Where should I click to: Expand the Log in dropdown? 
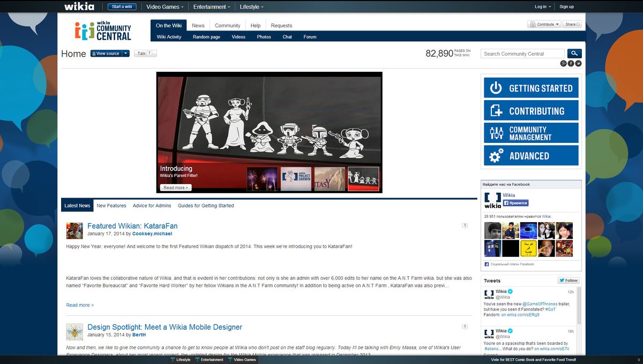click(x=543, y=7)
